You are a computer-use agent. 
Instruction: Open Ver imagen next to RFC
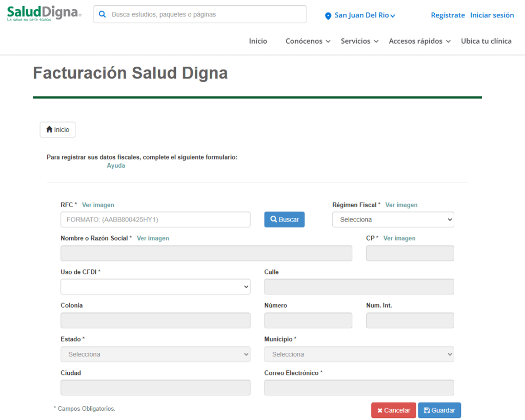[98, 205]
